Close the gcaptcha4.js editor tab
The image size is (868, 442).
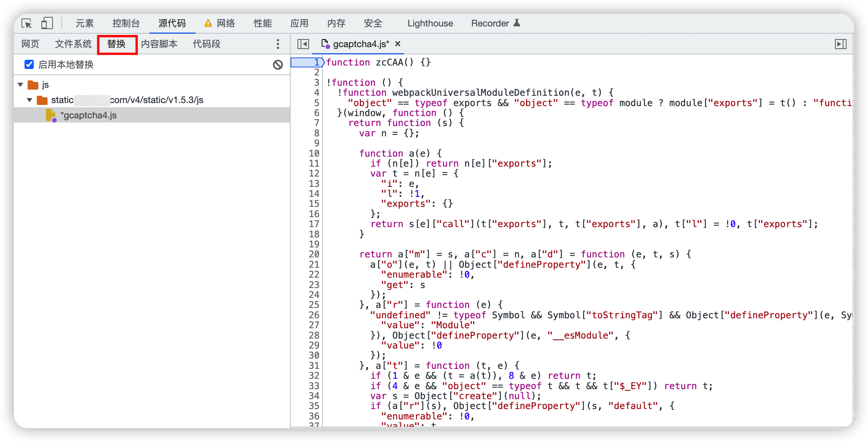click(398, 44)
